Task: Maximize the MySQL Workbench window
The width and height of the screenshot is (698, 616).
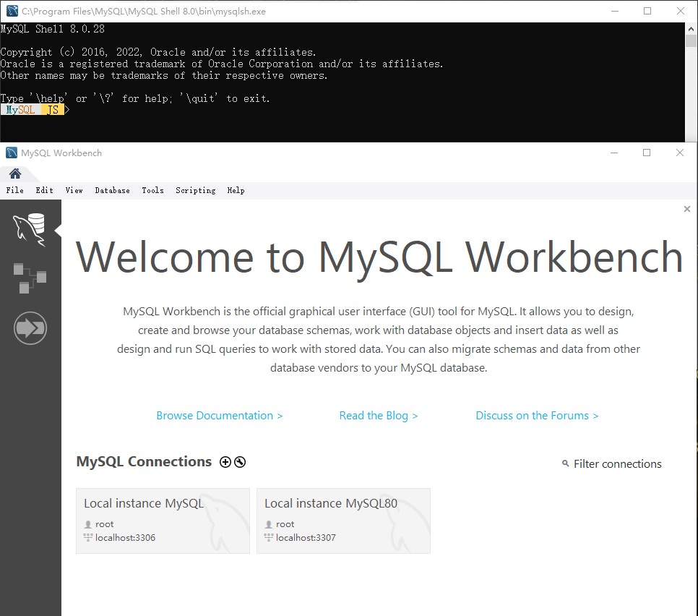Action: [647, 153]
